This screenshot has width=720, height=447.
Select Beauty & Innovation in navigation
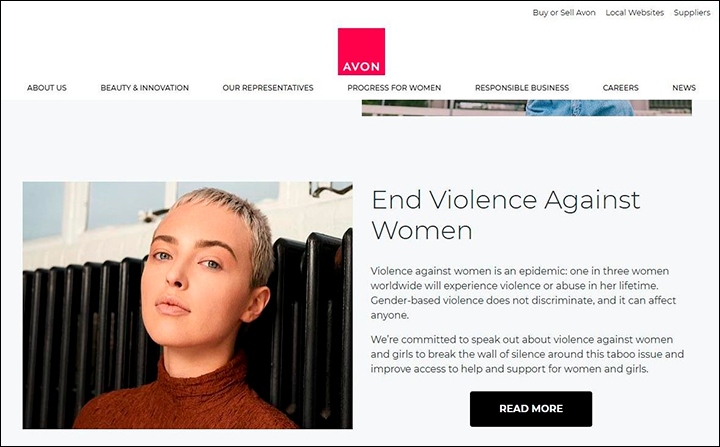145,88
